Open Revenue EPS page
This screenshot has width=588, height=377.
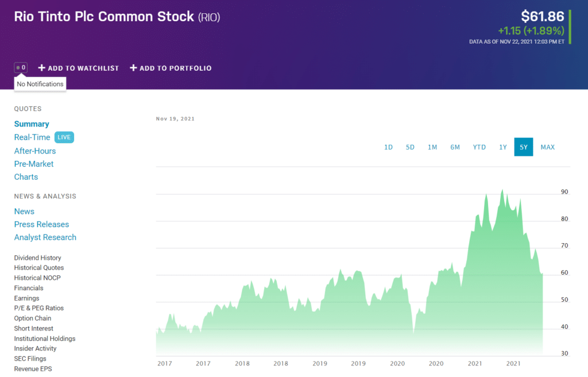pos(33,369)
